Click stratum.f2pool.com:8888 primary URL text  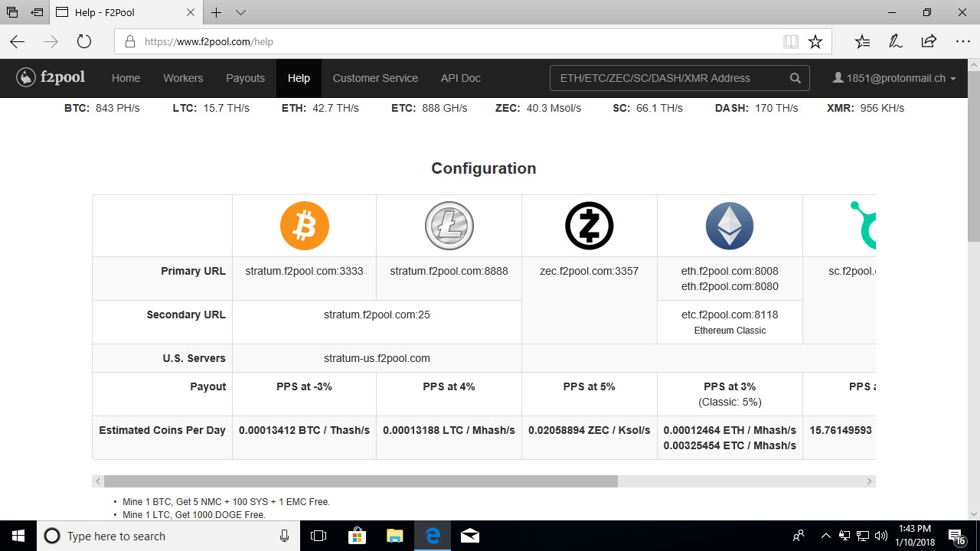[449, 271]
